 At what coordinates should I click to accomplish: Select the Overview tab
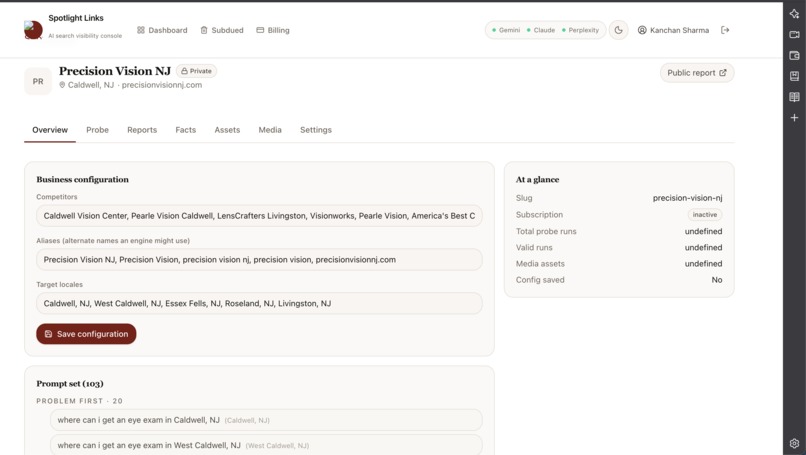point(50,130)
